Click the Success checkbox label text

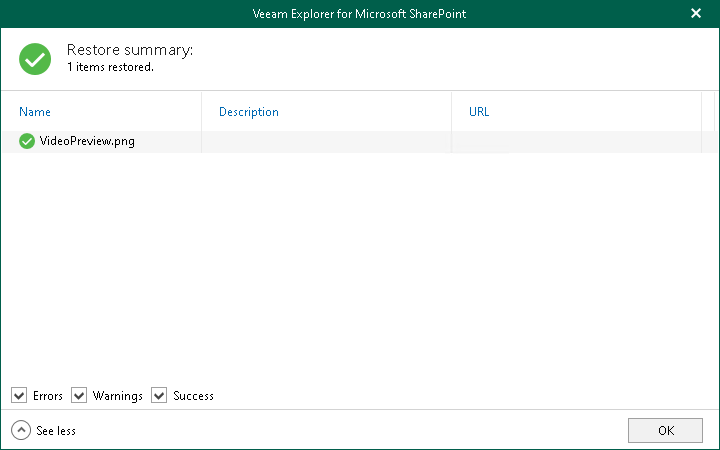[x=193, y=396]
